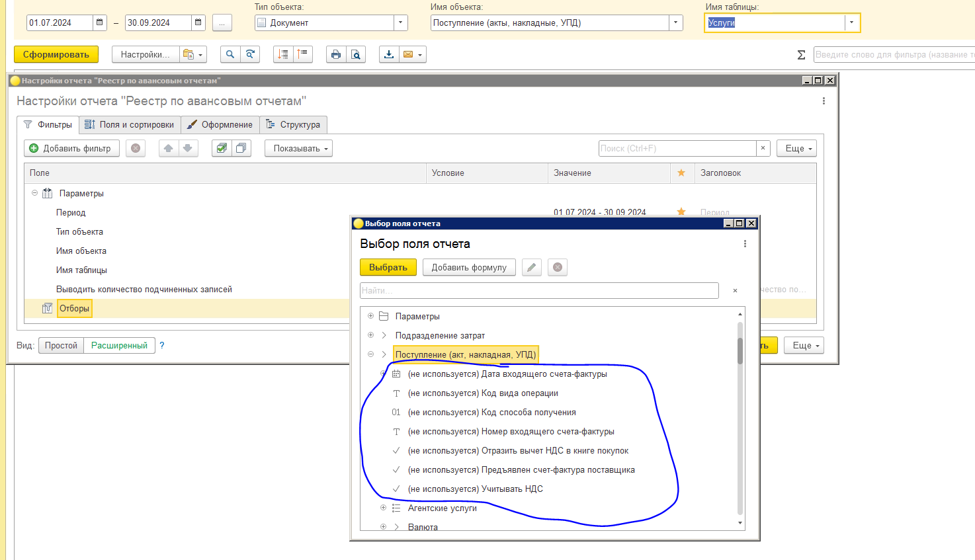Switch view mode to Простой
Image resolution: width=975 pixels, height=560 pixels.
pyautogui.click(x=61, y=345)
